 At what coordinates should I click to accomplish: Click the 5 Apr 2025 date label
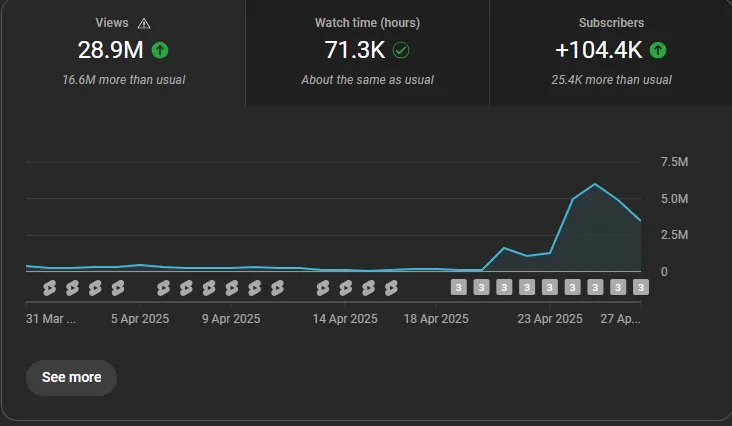pos(140,320)
